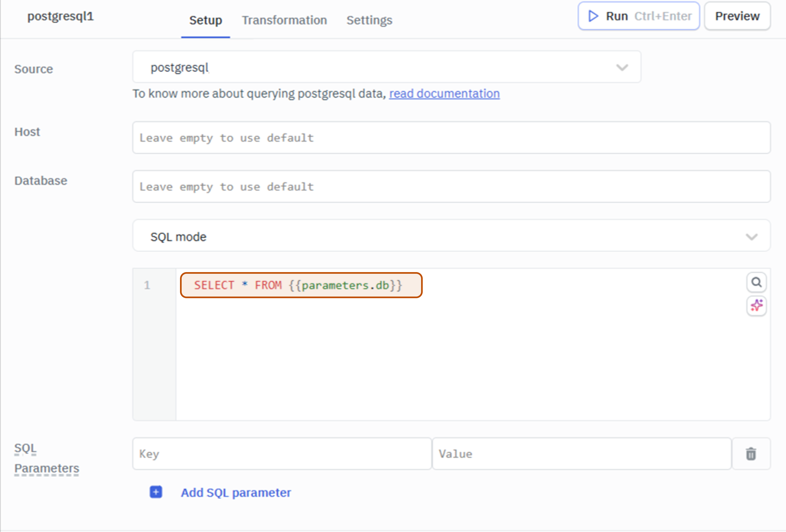
Task: Open the read documentation link
Action: [444, 93]
